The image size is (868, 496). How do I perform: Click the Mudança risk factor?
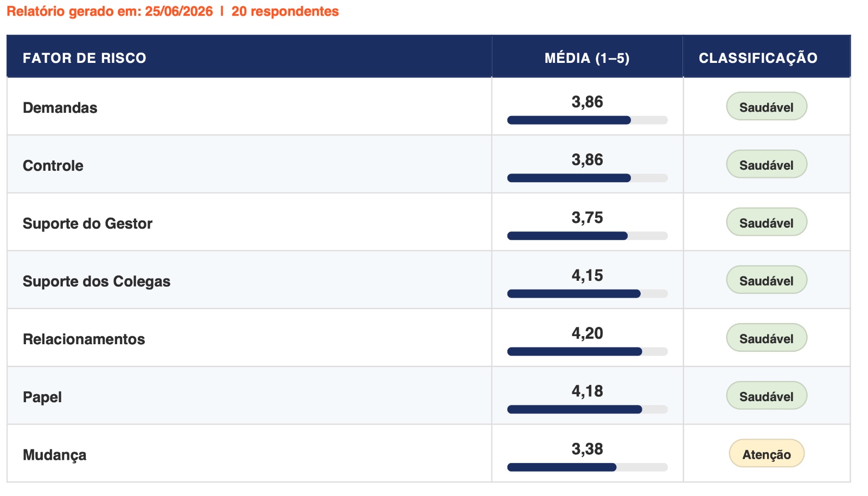point(54,455)
